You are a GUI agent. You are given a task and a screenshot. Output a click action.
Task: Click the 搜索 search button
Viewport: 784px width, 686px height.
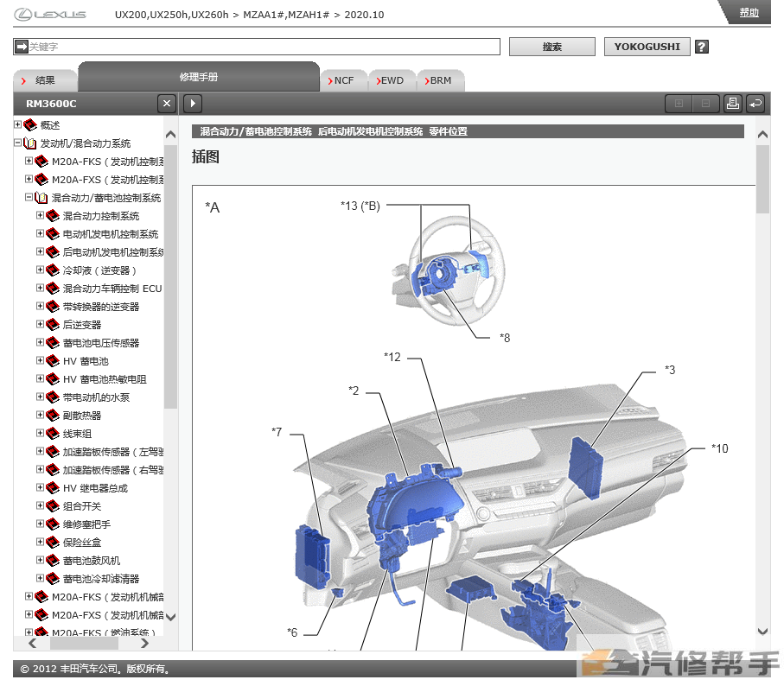coord(552,47)
